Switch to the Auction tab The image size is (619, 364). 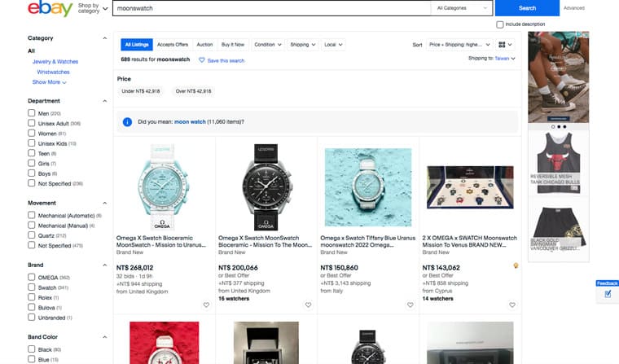click(204, 45)
